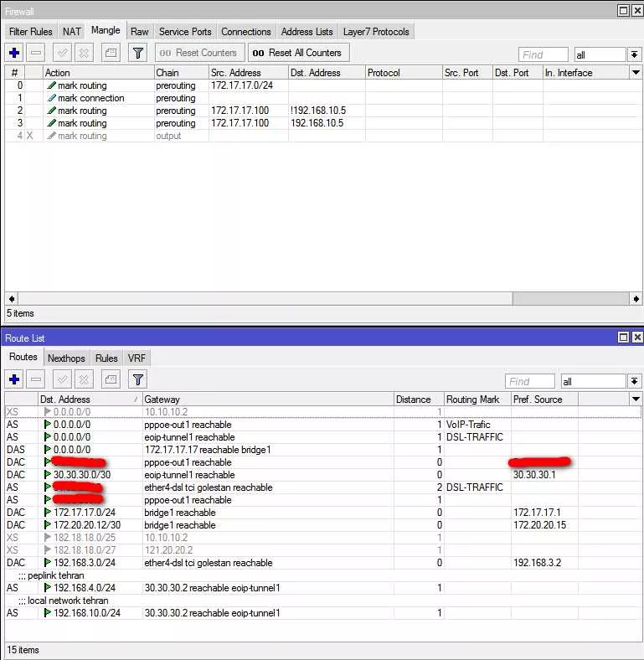Click route flag icon for 192.168.4.0/24
Viewport: 644px width, 660px height.
[48, 588]
